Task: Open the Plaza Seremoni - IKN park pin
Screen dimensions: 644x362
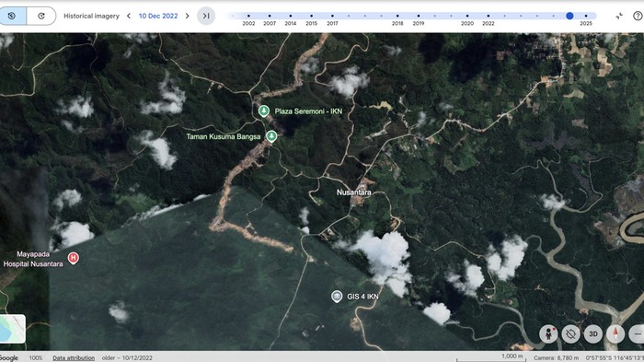Action: 264,111
